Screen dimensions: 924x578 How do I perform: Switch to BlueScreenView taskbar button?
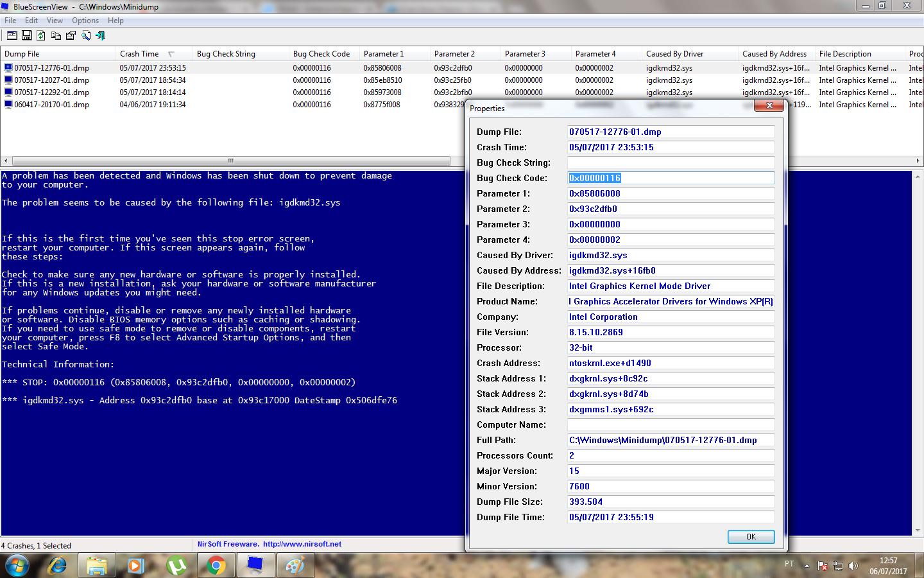tap(256, 566)
